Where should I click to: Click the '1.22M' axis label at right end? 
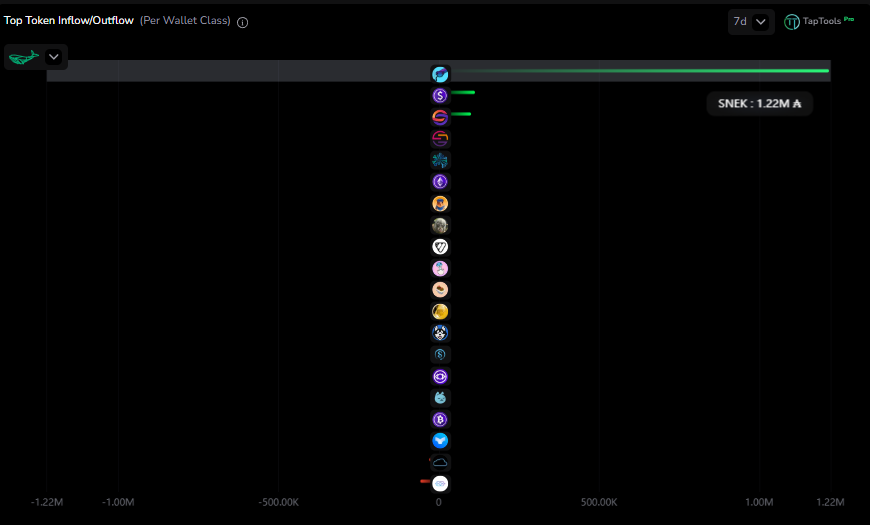(x=830, y=502)
